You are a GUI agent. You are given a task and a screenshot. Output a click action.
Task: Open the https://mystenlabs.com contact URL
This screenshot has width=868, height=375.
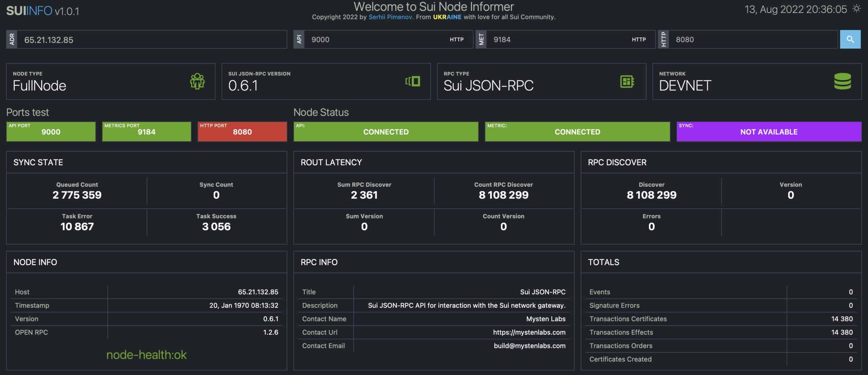529,332
